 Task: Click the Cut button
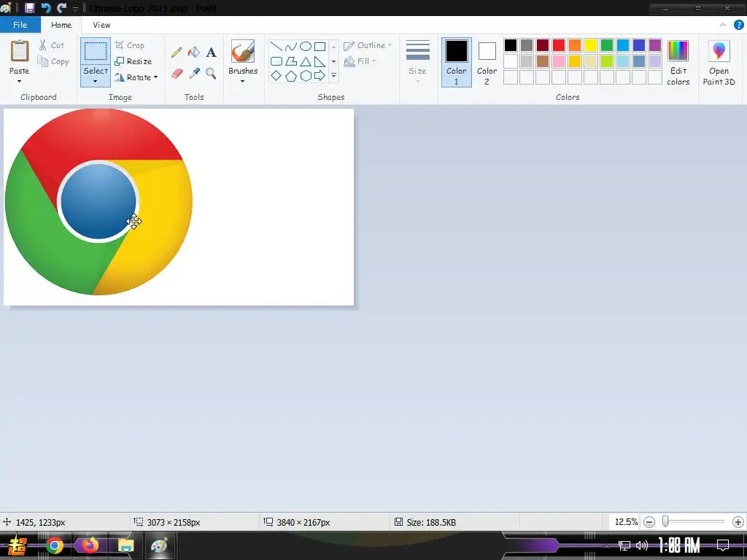click(x=52, y=45)
